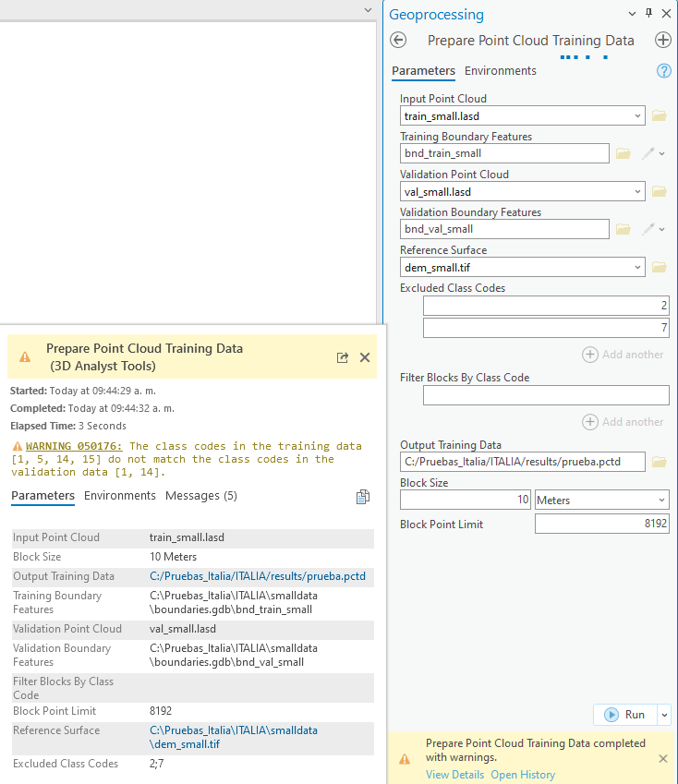The width and height of the screenshot is (678, 784).
Task: Select the '2;7' Excluded Class Codes value
Action: click(156, 764)
